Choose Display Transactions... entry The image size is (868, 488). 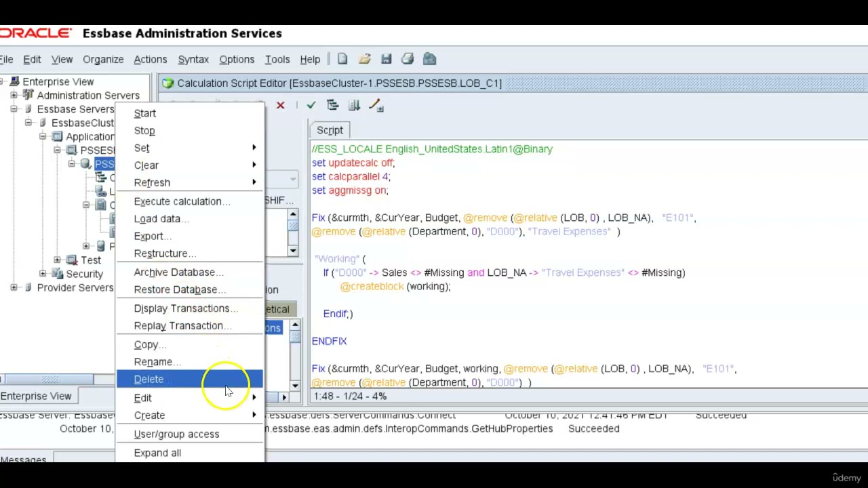click(189, 308)
